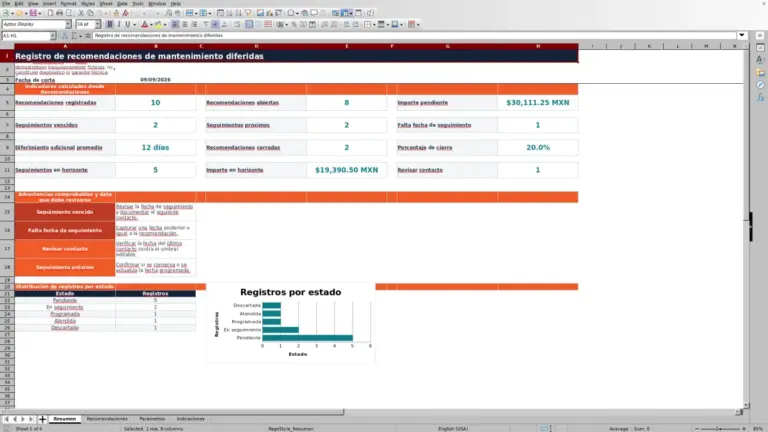Open the Font name dropdown
This screenshot has height=432, width=768.
tap(68, 24)
